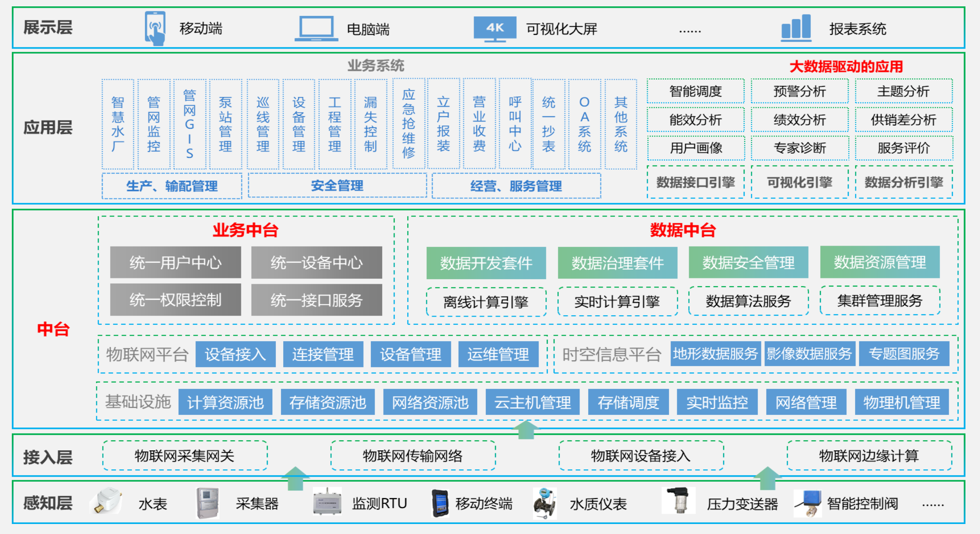Click the mobile phone touch icon
980x534 pixels.
[x=155, y=28]
